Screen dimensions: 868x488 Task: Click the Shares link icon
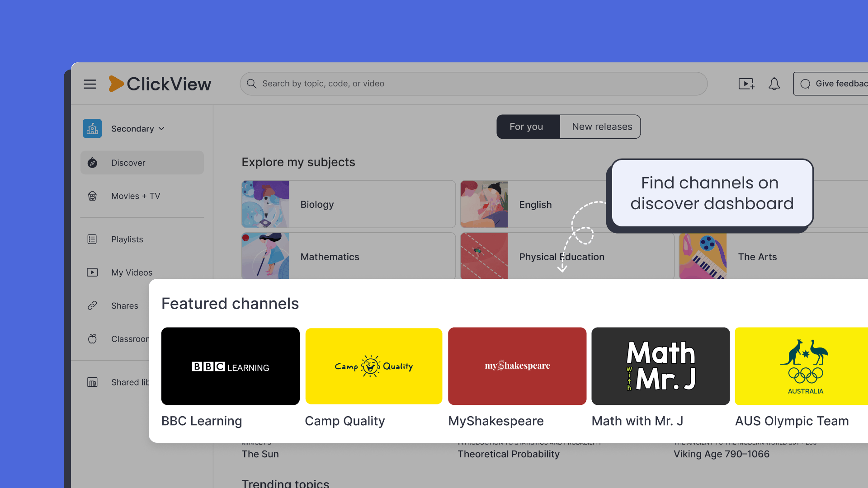(x=92, y=306)
